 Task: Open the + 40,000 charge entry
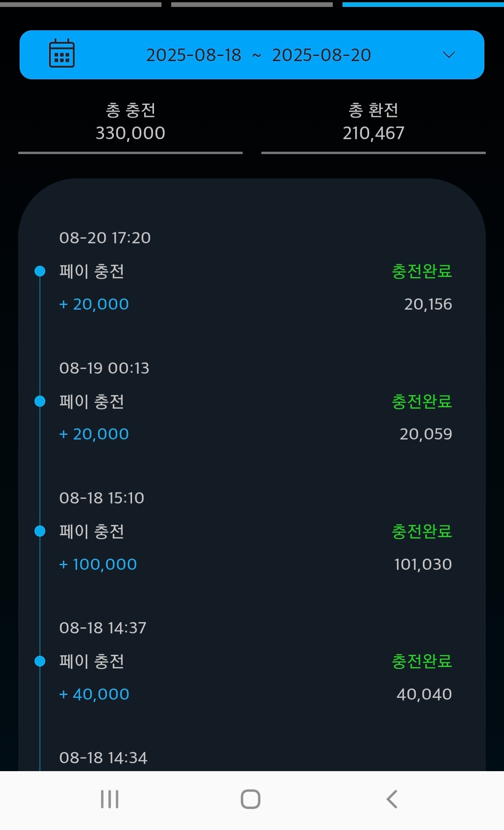pos(94,694)
